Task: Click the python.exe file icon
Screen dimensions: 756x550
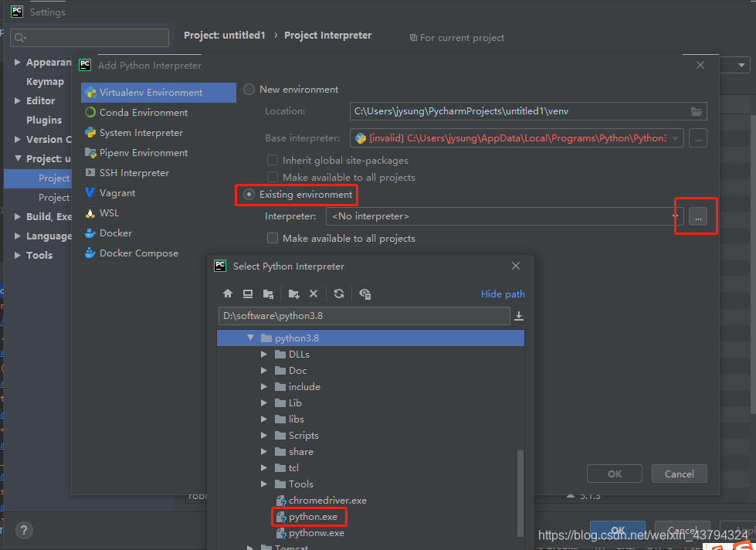Action: [x=281, y=518]
